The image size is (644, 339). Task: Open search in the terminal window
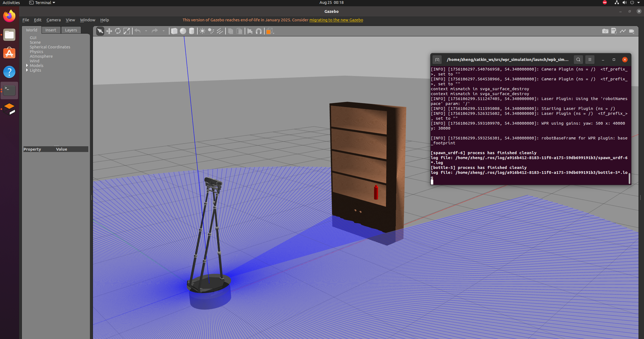tap(578, 60)
